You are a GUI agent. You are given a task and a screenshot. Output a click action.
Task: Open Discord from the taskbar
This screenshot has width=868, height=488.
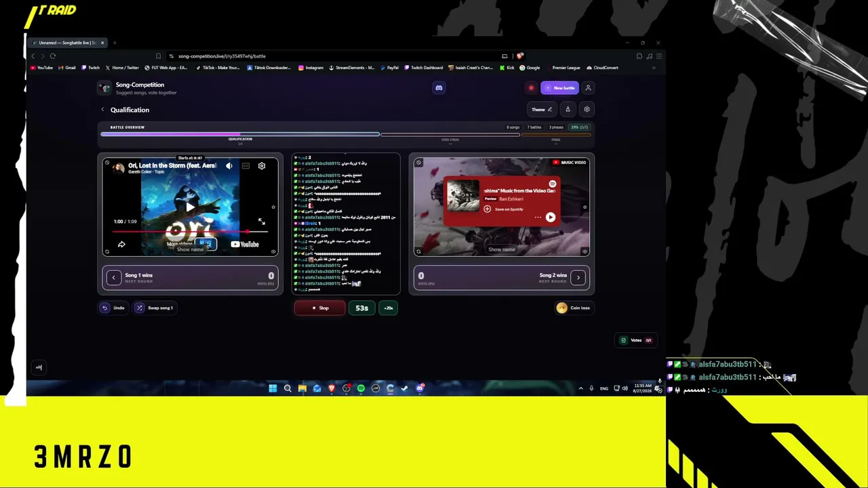420,388
